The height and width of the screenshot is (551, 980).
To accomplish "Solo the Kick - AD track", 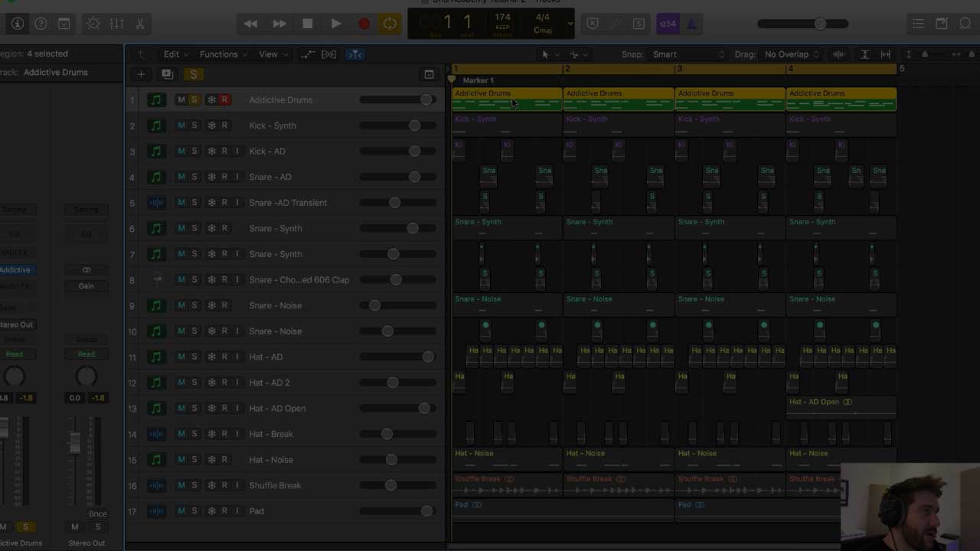I will tap(194, 152).
